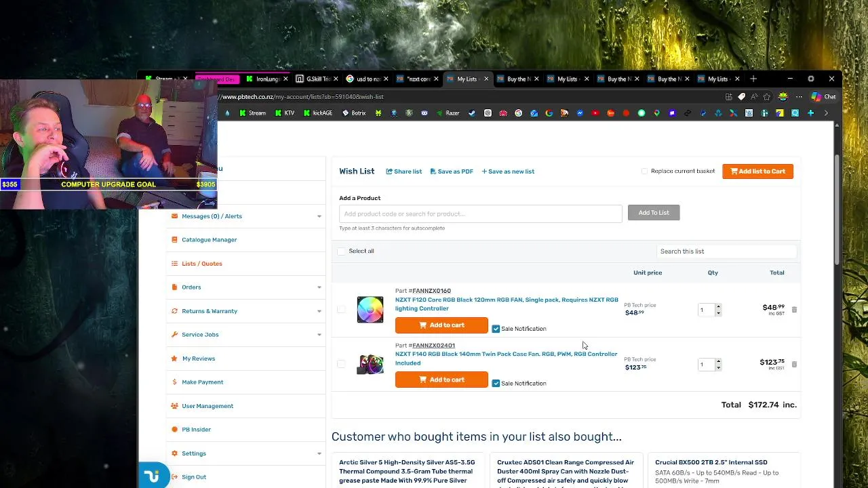Image resolution: width=868 pixels, height=488 pixels.
Task: Open browser profile avatar
Action: pos(783,97)
